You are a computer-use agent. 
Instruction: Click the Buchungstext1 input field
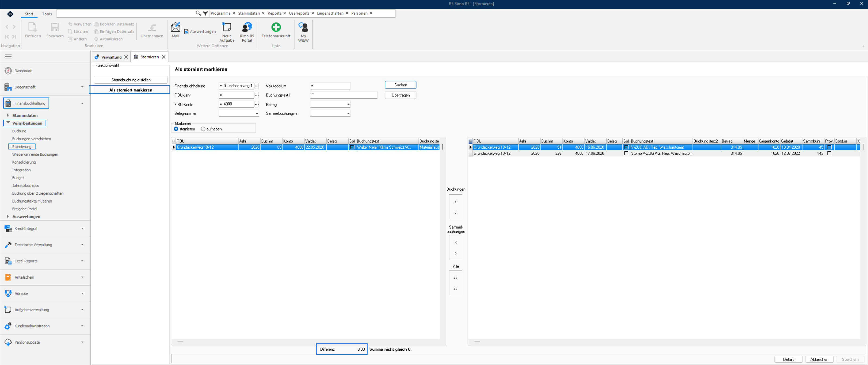pos(343,95)
